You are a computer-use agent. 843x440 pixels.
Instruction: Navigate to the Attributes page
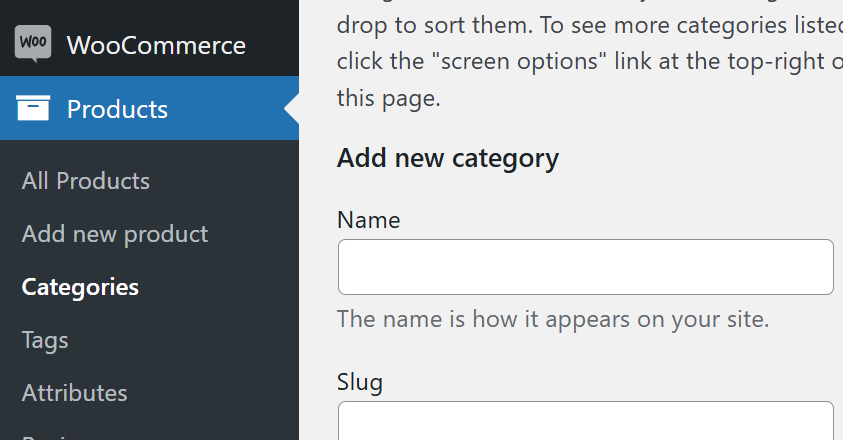[x=75, y=393]
